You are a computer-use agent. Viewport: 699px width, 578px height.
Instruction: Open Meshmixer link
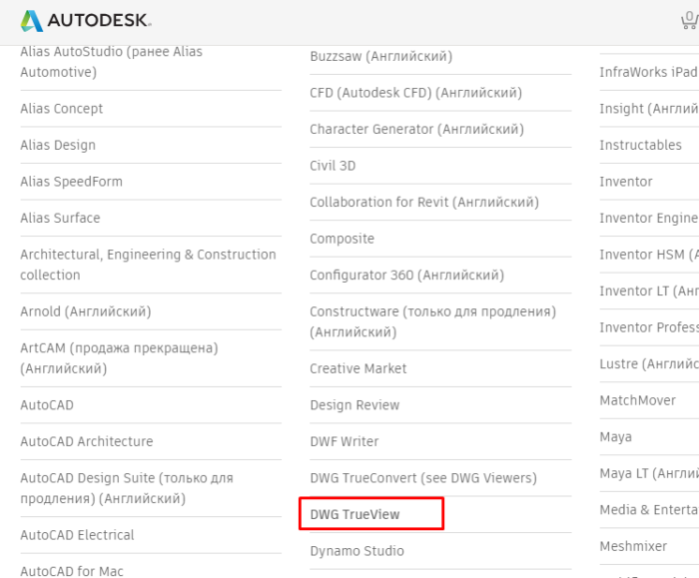tap(633, 546)
